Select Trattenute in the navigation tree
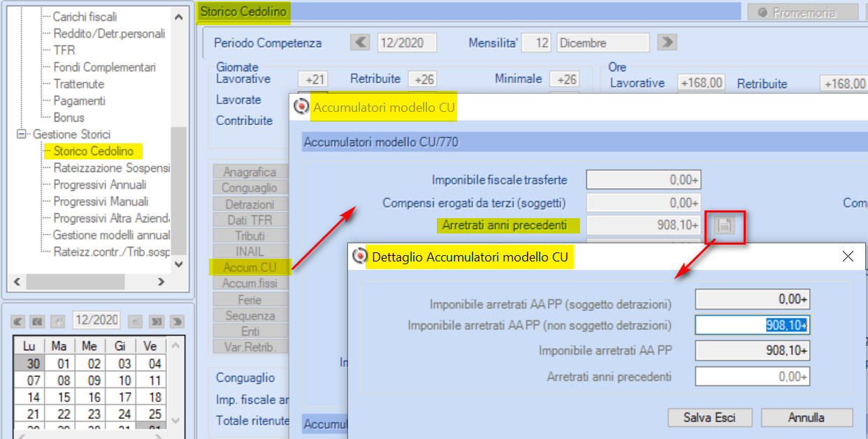The width and height of the screenshot is (868, 439). tap(78, 84)
